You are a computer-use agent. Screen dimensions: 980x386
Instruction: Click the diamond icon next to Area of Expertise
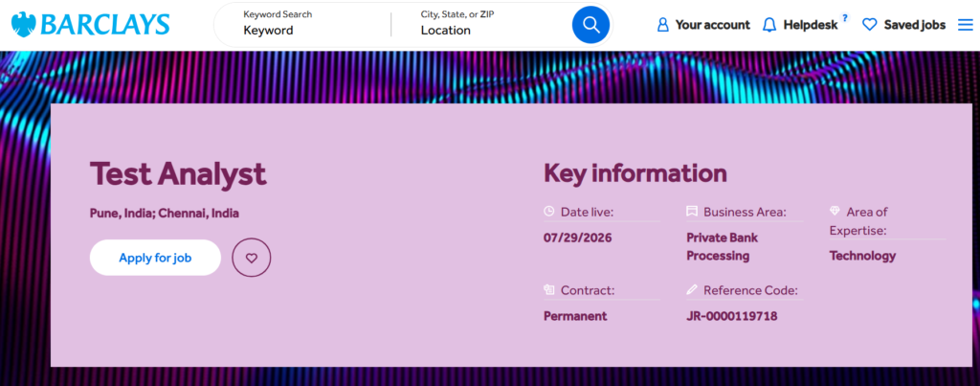pyautogui.click(x=835, y=212)
